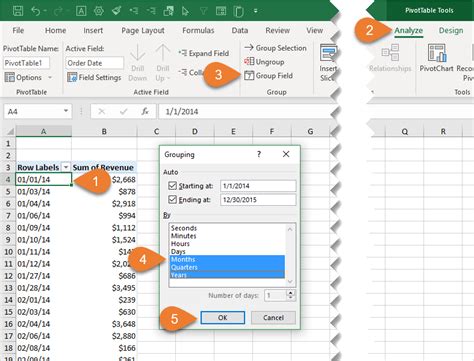Screen dimensions: 474x361
Task: Expand the Options dropdown arrow
Action: click(x=50, y=78)
